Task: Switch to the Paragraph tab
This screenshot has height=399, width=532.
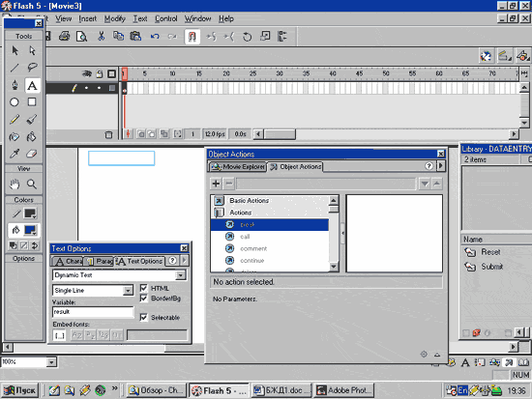Action: [99, 261]
